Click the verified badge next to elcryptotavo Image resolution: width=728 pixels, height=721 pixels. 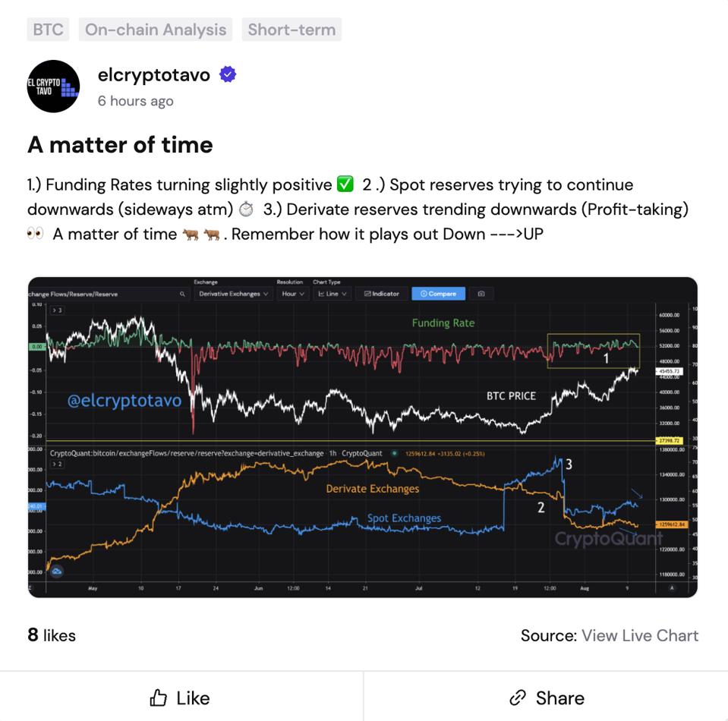point(228,74)
